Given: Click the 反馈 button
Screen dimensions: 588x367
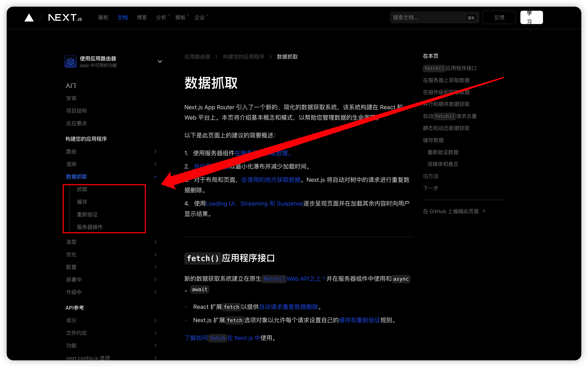Looking at the screenshot, I should click(x=499, y=17).
